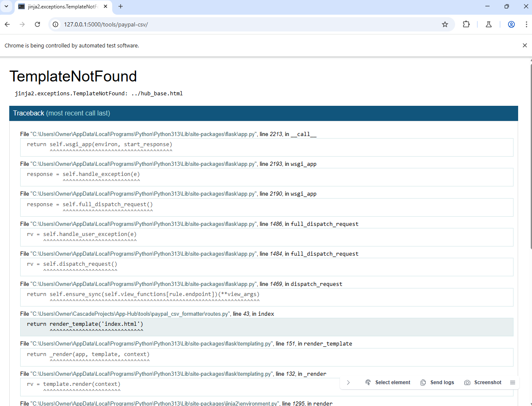Open the floating toolbar hamburger menu
This screenshot has width=532, height=406.
(513, 382)
